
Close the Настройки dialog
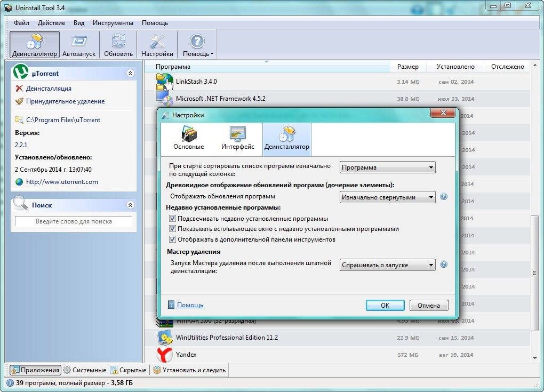coord(443,113)
